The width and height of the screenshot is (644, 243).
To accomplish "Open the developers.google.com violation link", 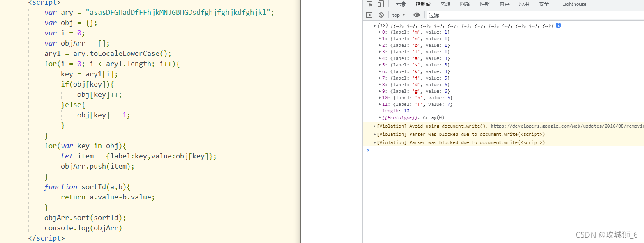I will 567,126.
